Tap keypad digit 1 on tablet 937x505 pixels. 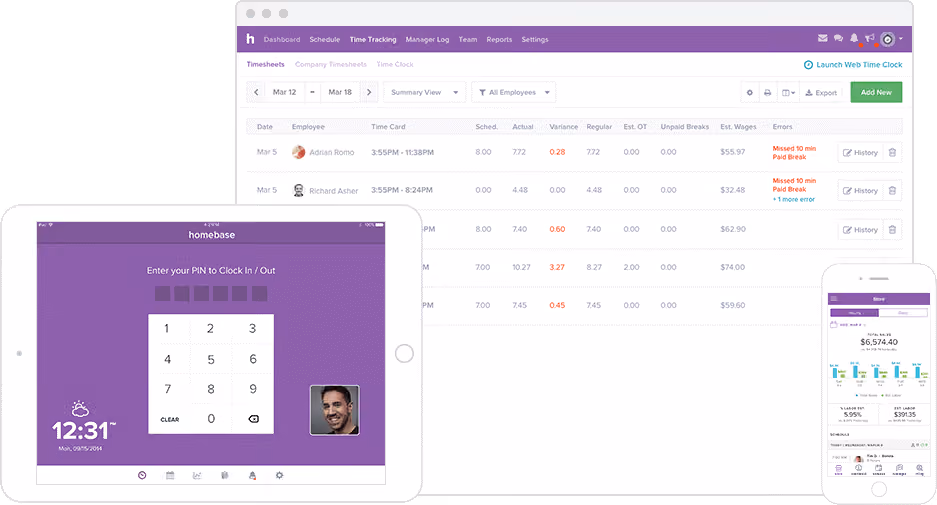click(x=167, y=328)
